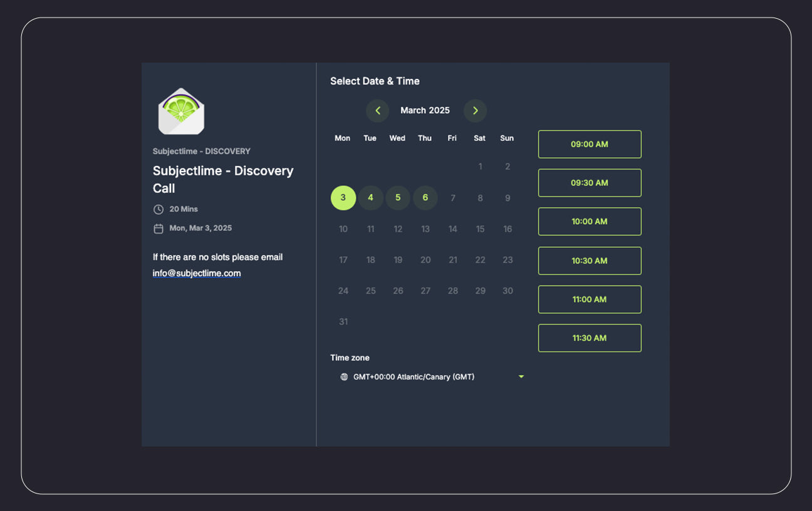Viewport: 812px width, 511px height.
Task: Select the 10:00 AM time slot
Action: click(x=589, y=222)
